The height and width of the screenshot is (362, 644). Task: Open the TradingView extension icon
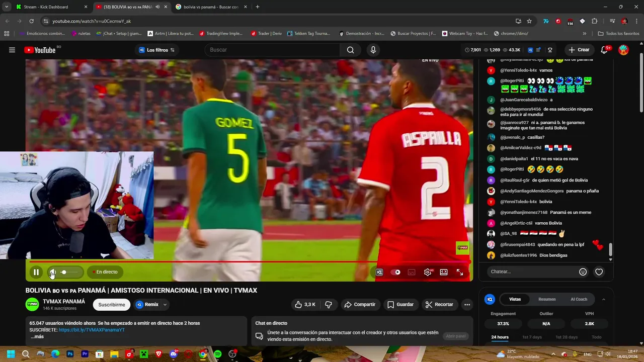click(546, 21)
